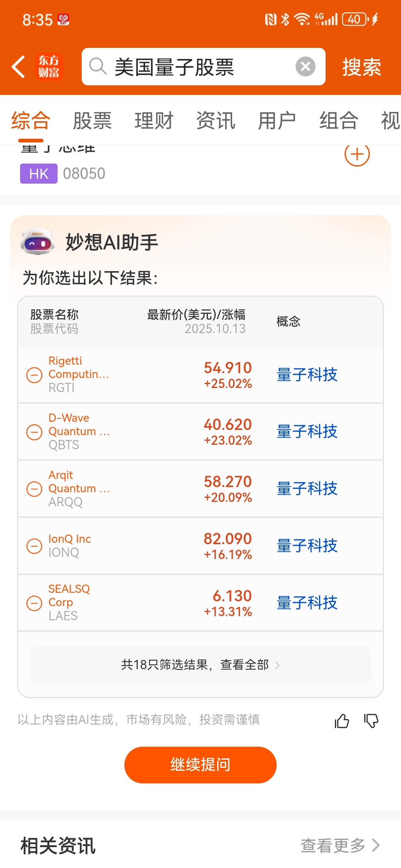Remove Rigetti Computing RGTI from watchlist

[x=34, y=375]
